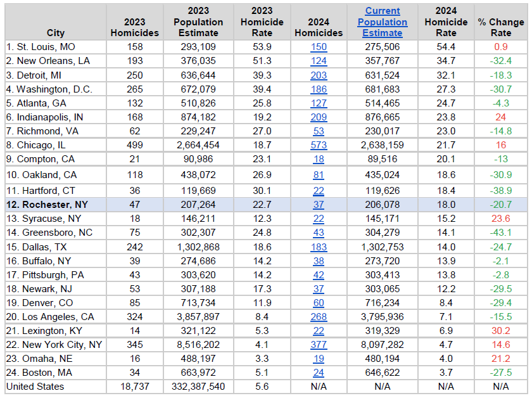Viewport: 532px width, 398px height.
Task: Open New York City 2024 homicides link 377
Action: 319,345
